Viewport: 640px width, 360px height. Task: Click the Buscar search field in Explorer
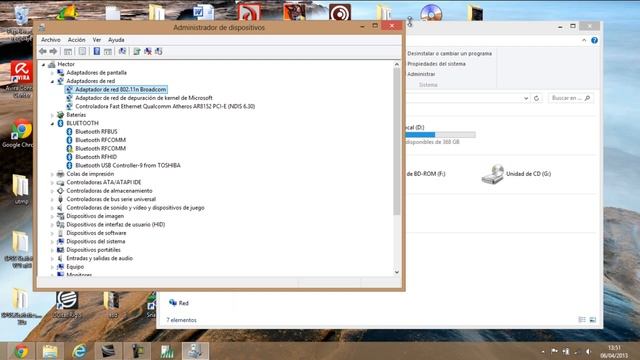coord(570,98)
